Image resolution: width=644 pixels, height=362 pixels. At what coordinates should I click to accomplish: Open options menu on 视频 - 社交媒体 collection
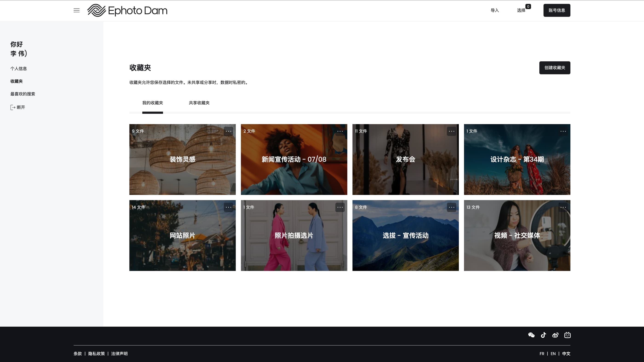[x=563, y=207]
